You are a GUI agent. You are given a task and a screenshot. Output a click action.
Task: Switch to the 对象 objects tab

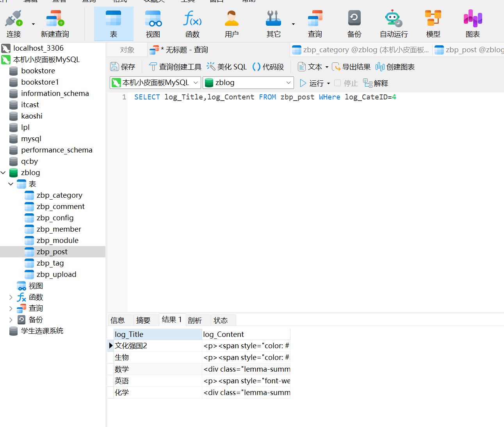coord(127,50)
